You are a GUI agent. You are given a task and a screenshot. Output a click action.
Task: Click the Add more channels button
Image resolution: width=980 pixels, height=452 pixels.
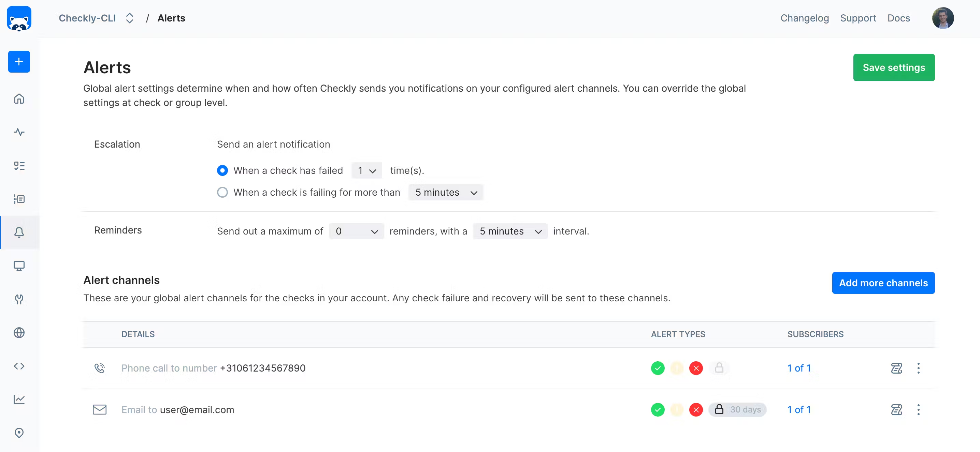click(883, 283)
